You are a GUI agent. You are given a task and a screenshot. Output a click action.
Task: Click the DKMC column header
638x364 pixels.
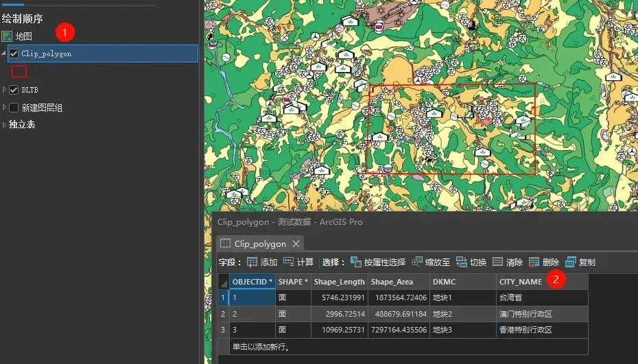(463, 282)
